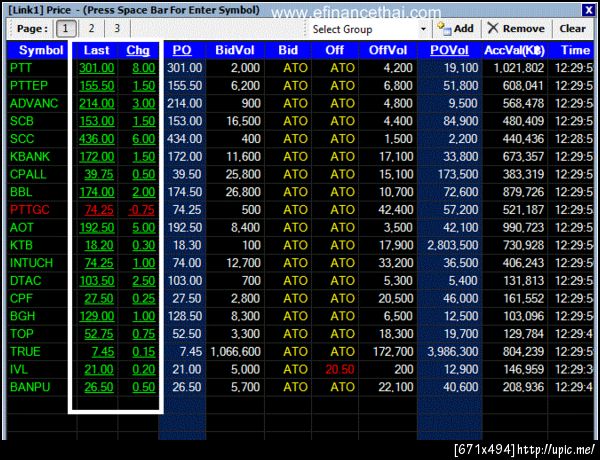Click KBANK BidVol value 11,600
The width and height of the screenshot is (600, 460).
click(x=243, y=157)
